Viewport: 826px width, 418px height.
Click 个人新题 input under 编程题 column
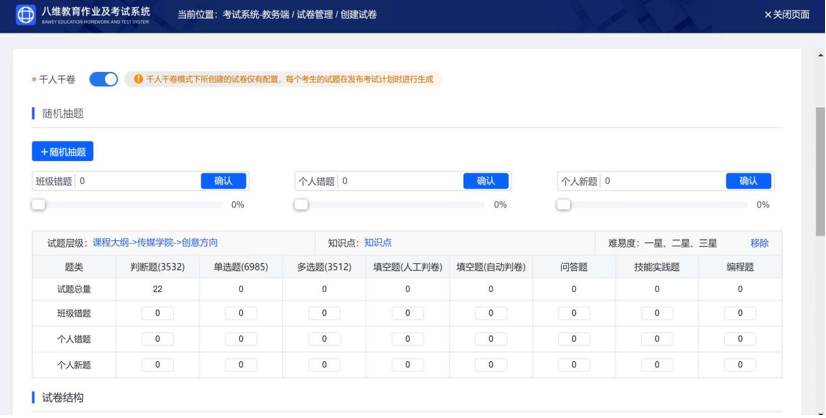(x=740, y=365)
